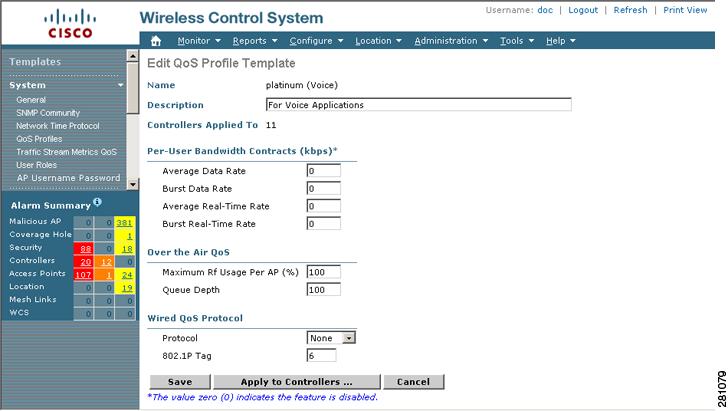Open the Tools menu

[517, 41]
